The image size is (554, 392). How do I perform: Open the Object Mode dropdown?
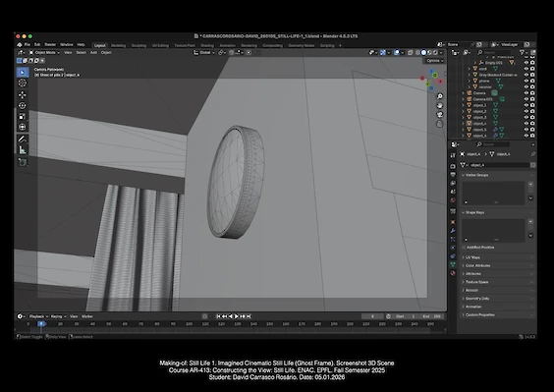[44, 53]
